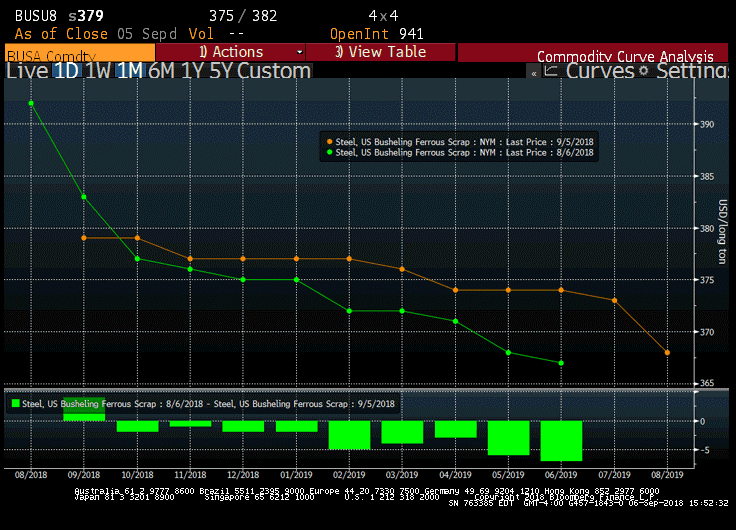The image size is (736, 530).
Task: Click the BUSA Comdty security input field
Action: [x=80, y=54]
